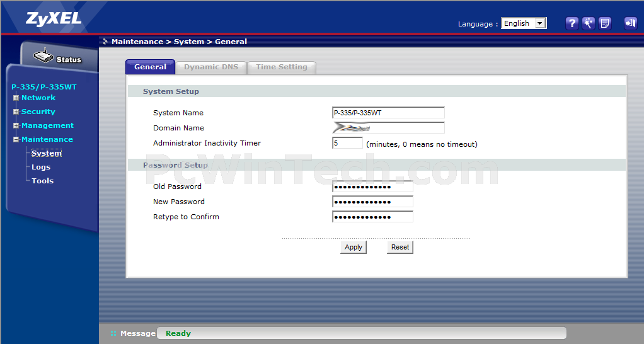Expand the Management tree node

[16, 125]
